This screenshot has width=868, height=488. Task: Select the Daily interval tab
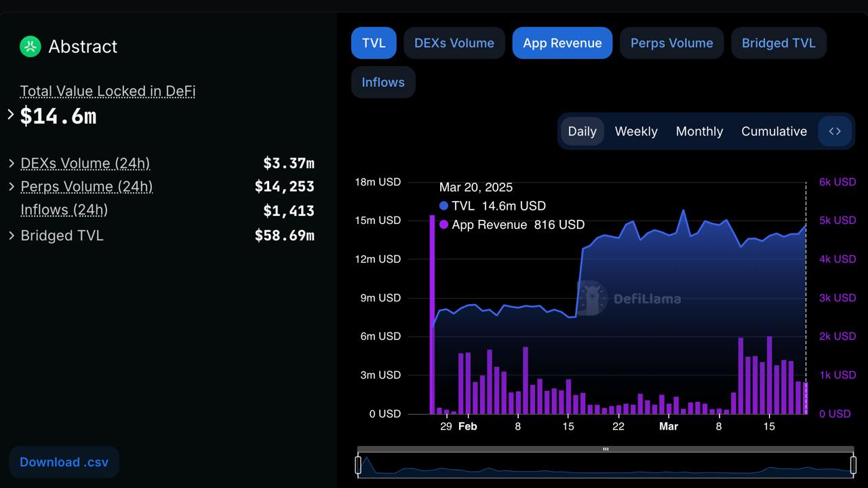(582, 131)
